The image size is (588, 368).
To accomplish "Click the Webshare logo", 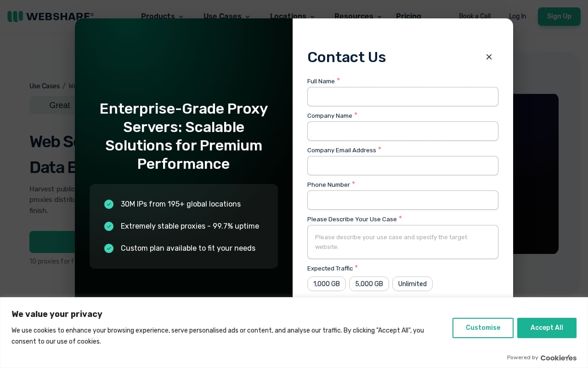I will click(51, 17).
